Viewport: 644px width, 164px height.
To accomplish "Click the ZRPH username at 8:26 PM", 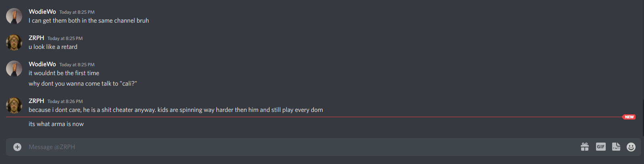I will coord(36,101).
